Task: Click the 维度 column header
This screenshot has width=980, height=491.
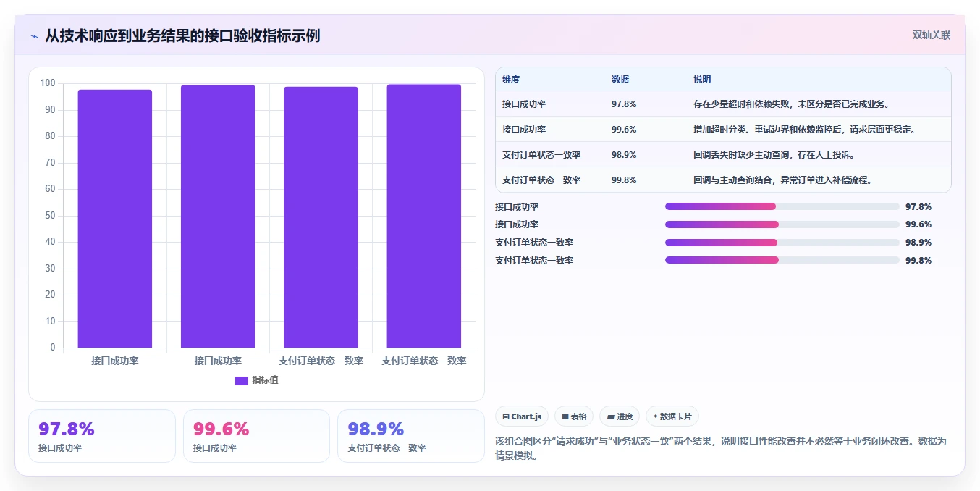Action: click(x=511, y=80)
